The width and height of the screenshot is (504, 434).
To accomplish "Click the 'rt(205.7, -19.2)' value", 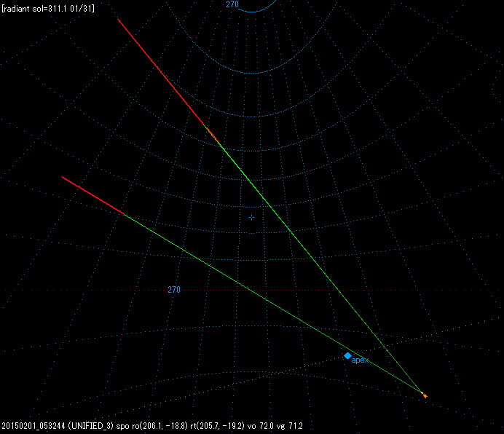I will click(x=217, y=426).
